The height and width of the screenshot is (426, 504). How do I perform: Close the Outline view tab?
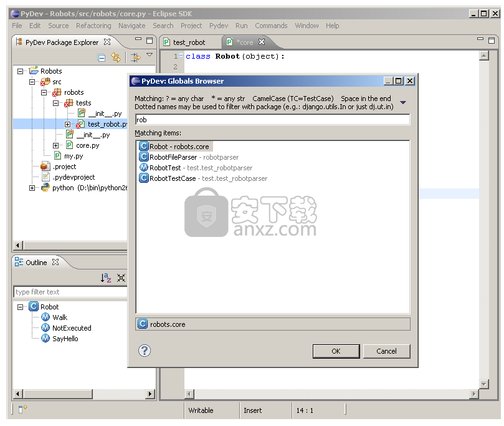[x=55, y=262]
